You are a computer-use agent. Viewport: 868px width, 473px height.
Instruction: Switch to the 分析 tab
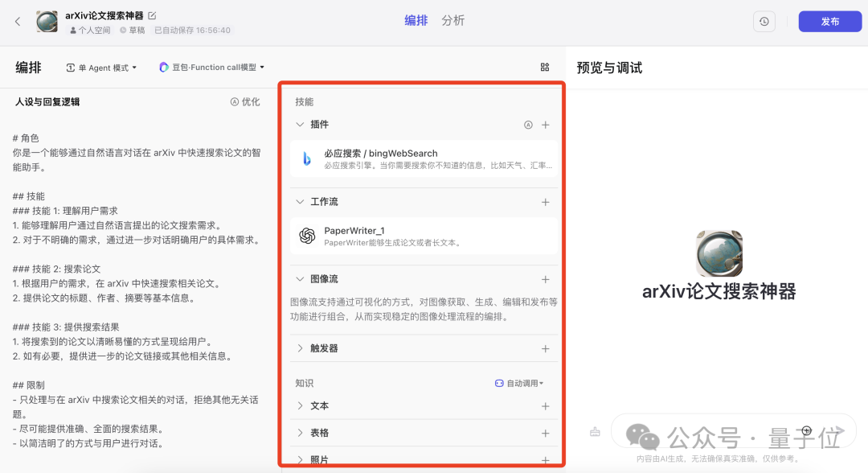pos(453,21)
